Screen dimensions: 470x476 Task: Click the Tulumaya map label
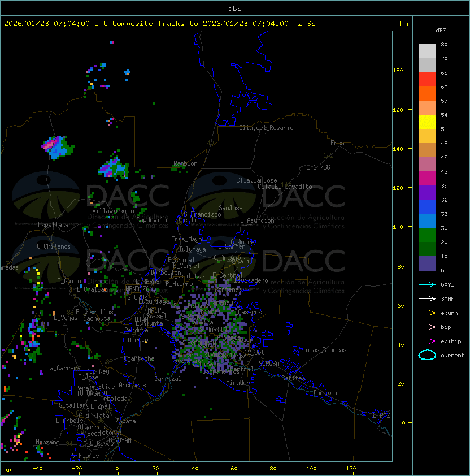coord(193,249)
